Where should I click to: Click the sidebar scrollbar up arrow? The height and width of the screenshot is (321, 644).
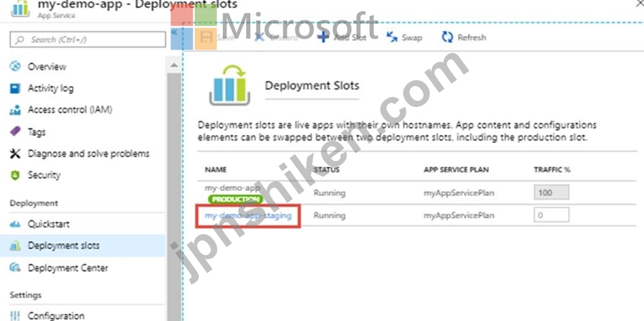174,65
